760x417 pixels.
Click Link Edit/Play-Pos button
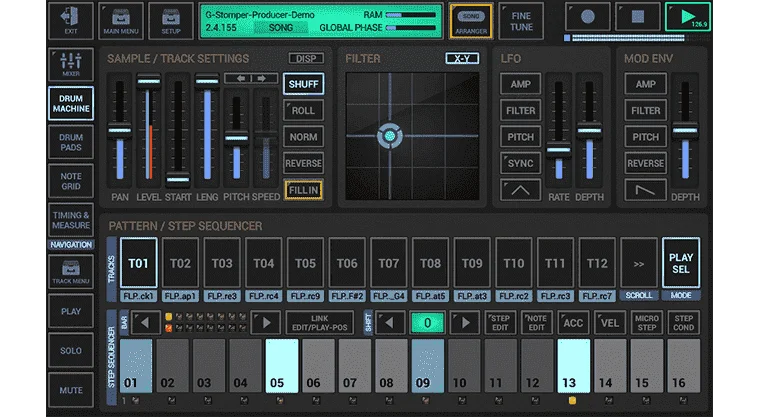319,322
